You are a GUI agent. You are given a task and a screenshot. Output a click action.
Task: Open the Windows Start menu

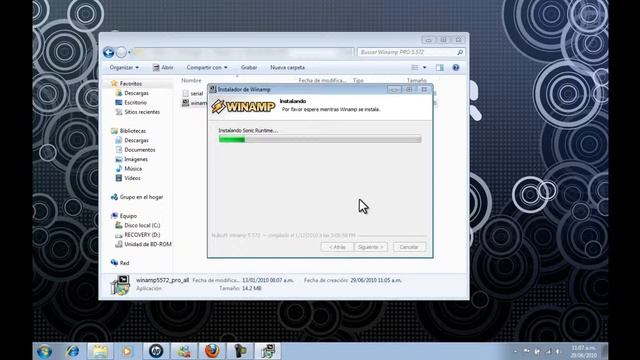click(x=44, y=351)
